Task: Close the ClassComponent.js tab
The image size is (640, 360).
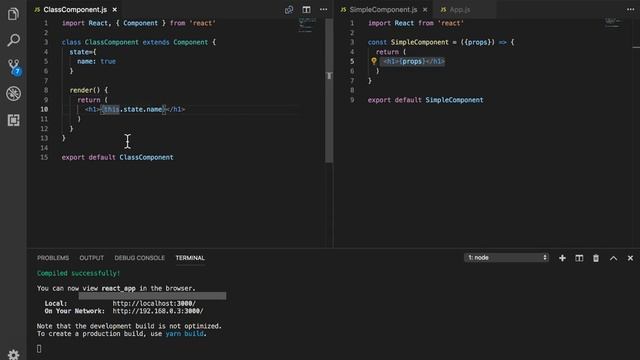Action: [x=115, y=9]
